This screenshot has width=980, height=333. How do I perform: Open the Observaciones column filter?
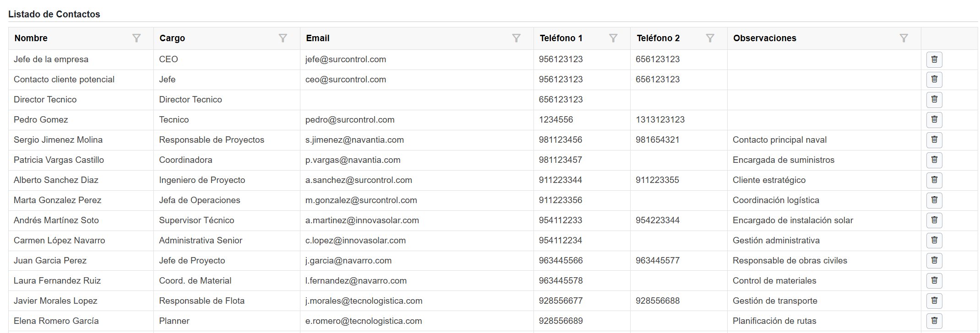pyautogui.click(x=904, y=38)
